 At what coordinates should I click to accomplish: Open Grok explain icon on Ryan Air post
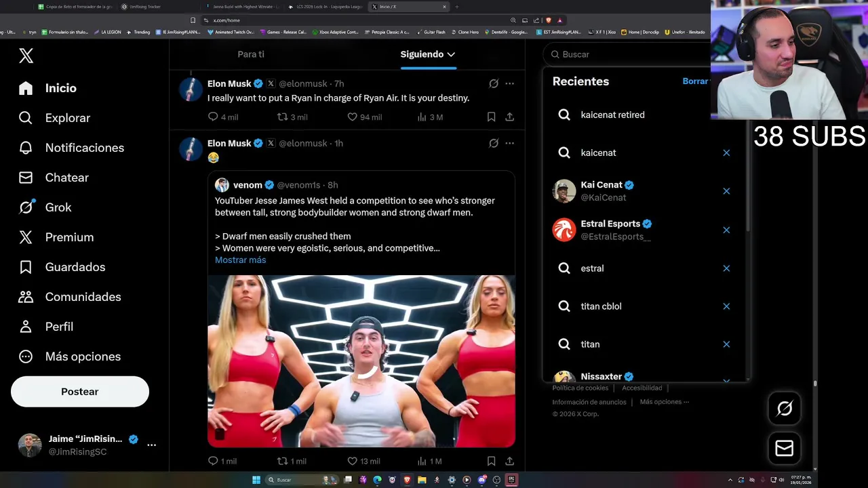494,83
